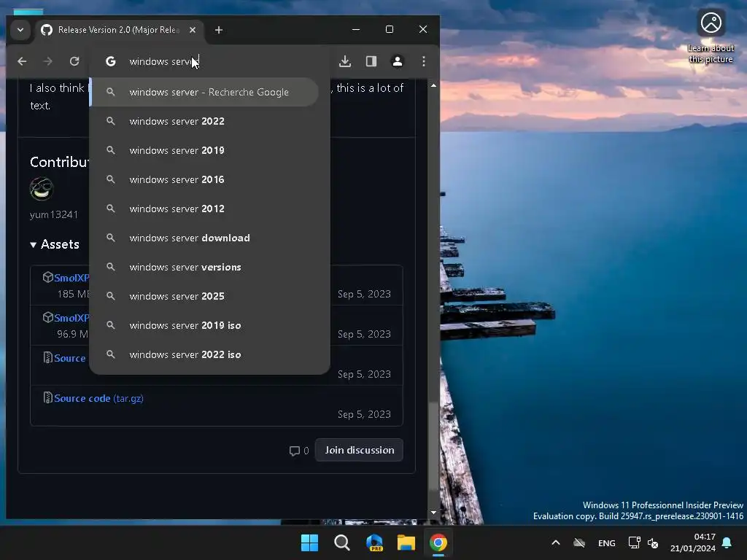
Task: Open network status tray icon
Action: pyautogui.click(x=634, y=542)
